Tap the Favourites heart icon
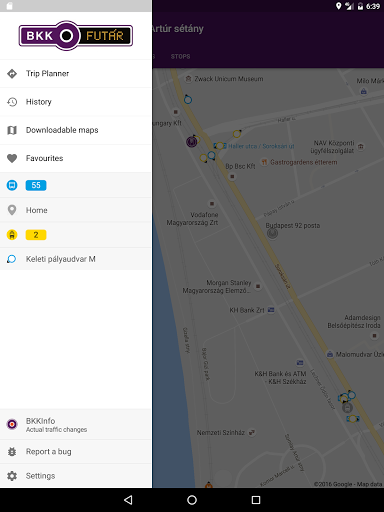The height and width of the screenshot is (512, 384). pyautogui.click(x=12, y=158)
